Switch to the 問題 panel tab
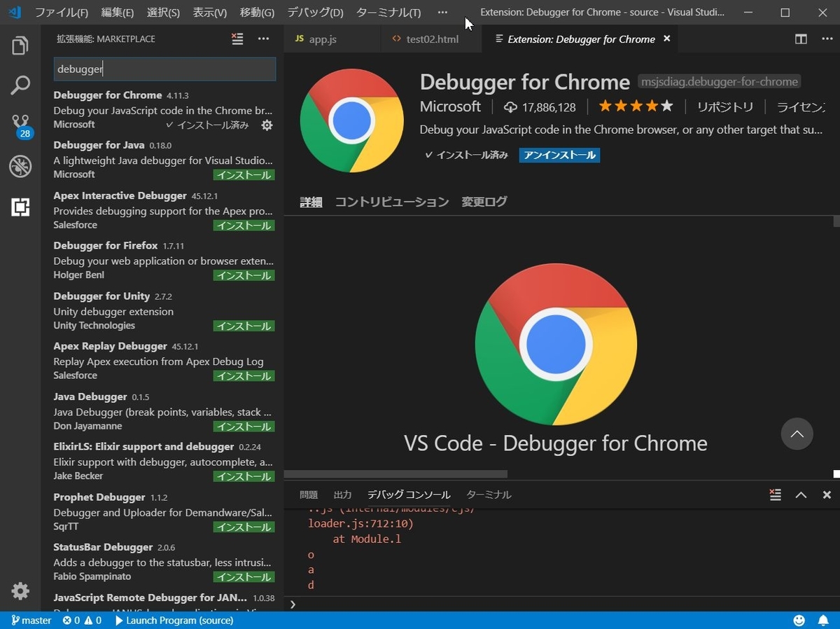 pyautogui.click(x=309, y=495)
